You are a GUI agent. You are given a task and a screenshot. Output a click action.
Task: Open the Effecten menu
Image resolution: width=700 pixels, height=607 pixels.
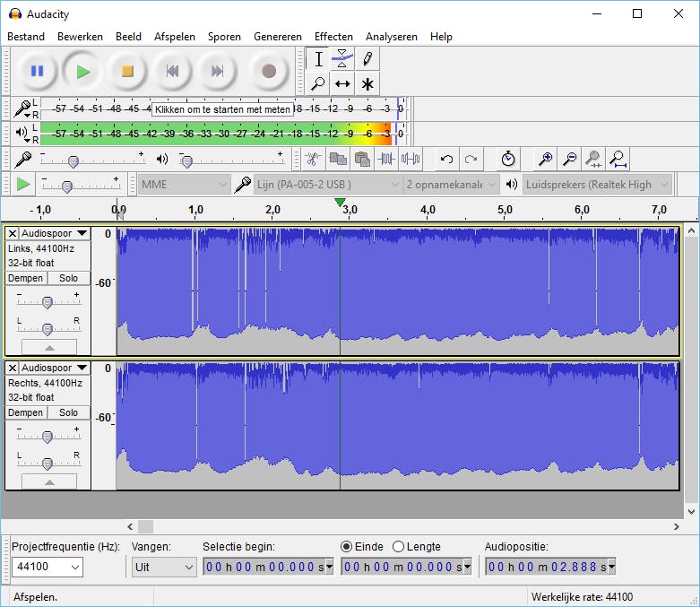[333, 37]
